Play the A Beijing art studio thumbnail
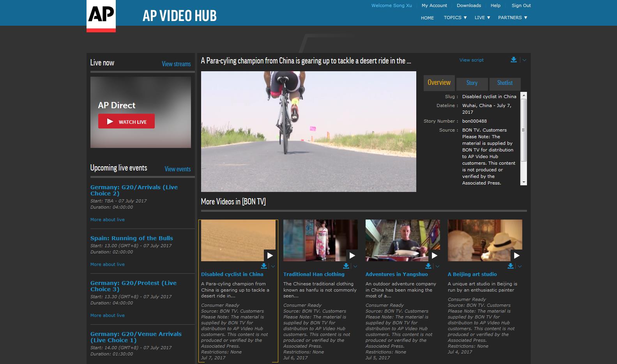The image size is (617, 364). (516, 255)
